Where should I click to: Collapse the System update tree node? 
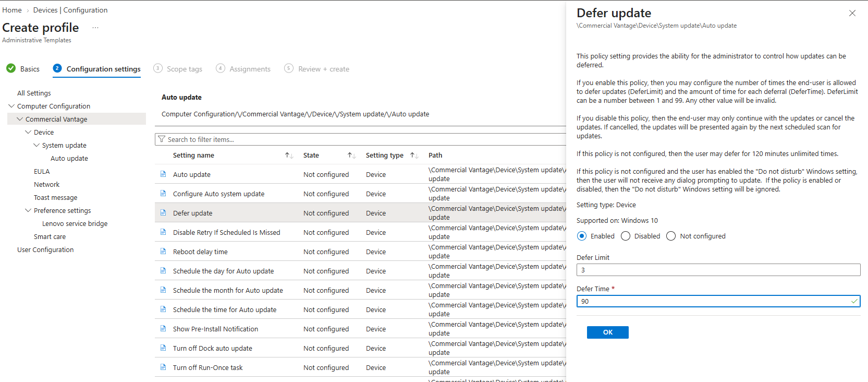pyautogui.click(x=36, y=145)
